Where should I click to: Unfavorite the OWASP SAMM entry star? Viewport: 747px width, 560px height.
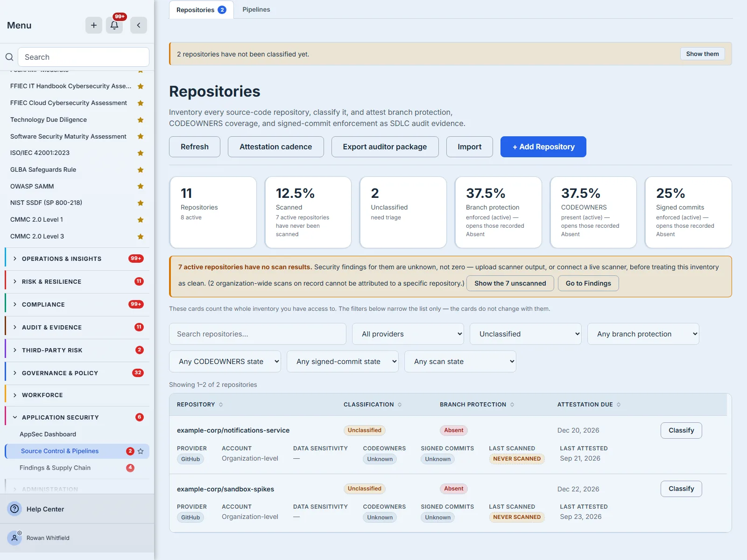[141, 186]
